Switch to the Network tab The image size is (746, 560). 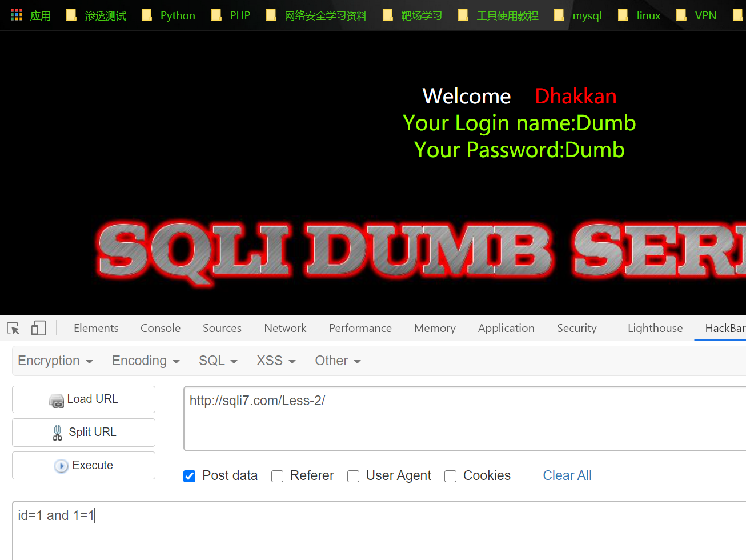point(285,328)
